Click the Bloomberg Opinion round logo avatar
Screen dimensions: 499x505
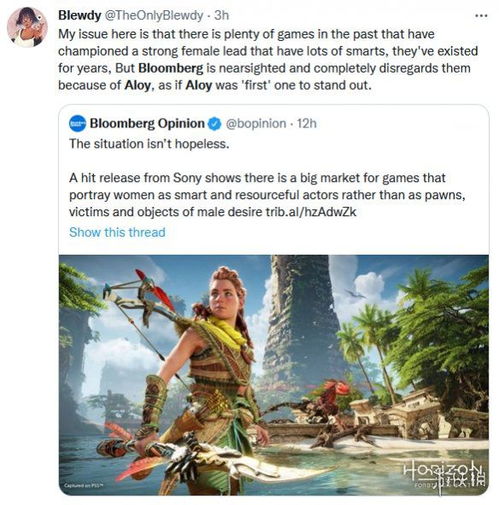(77, 124)
